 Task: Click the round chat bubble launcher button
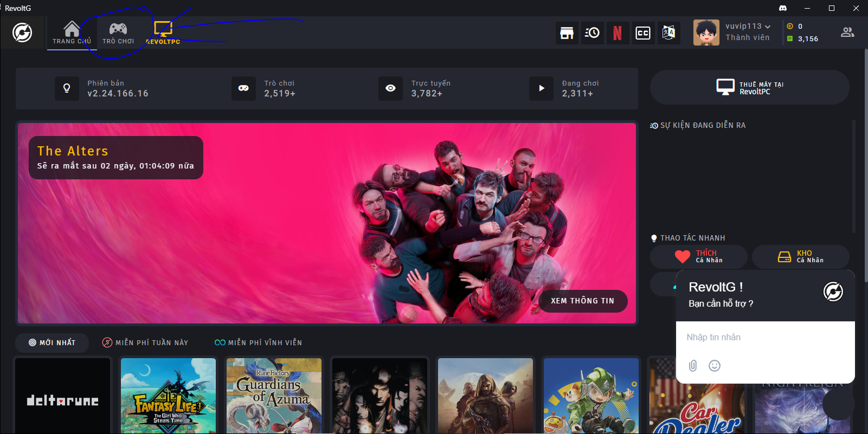pos(838,404)
